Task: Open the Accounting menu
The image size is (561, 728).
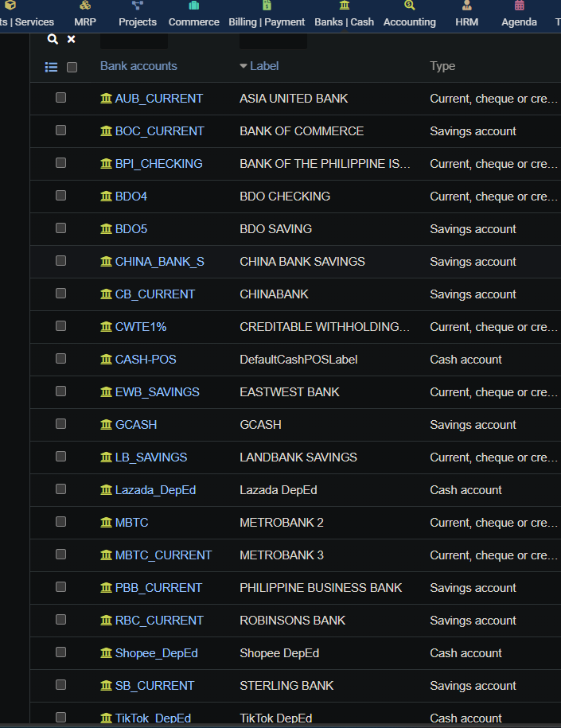Action: [409, 21]
